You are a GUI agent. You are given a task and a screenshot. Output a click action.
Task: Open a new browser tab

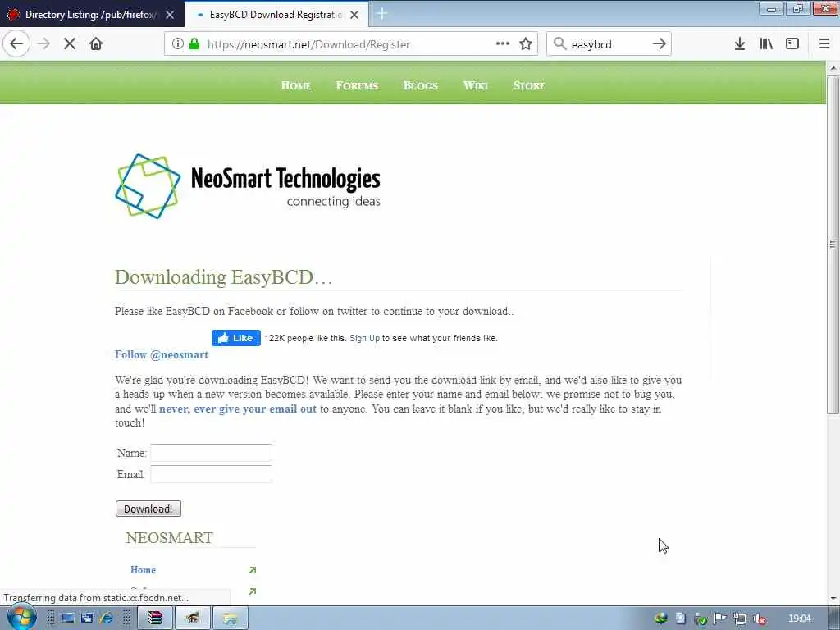click(x=382, y=14)
